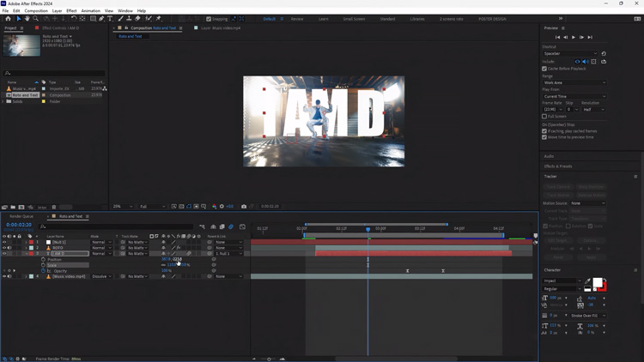The height and width of the screenshot is (362, 644).
Task: Open the viewer magnification 25% dropdown
Action: pos(123,207)
